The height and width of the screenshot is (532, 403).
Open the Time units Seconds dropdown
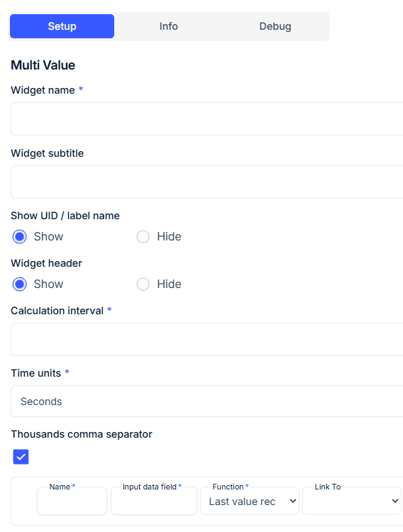[206, 401]
